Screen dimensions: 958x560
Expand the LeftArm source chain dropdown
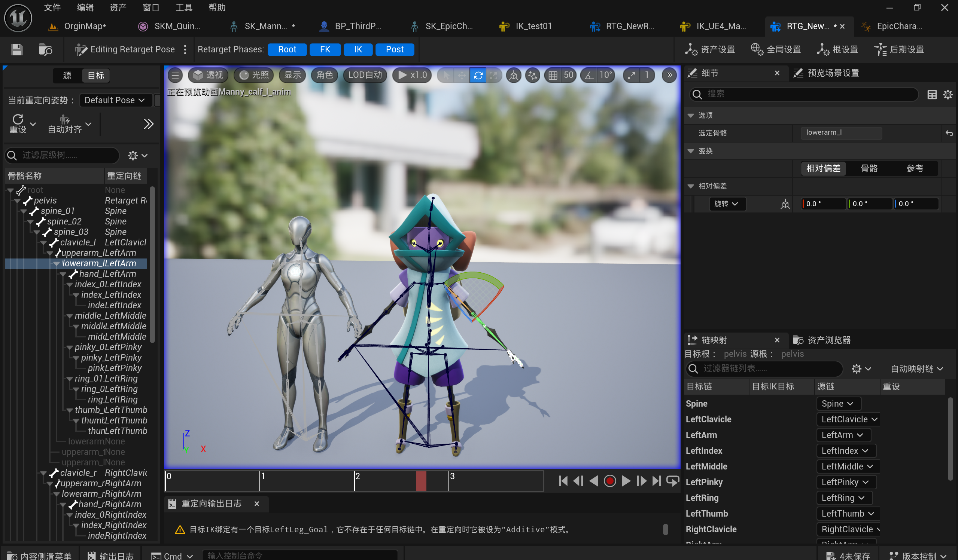842,435
